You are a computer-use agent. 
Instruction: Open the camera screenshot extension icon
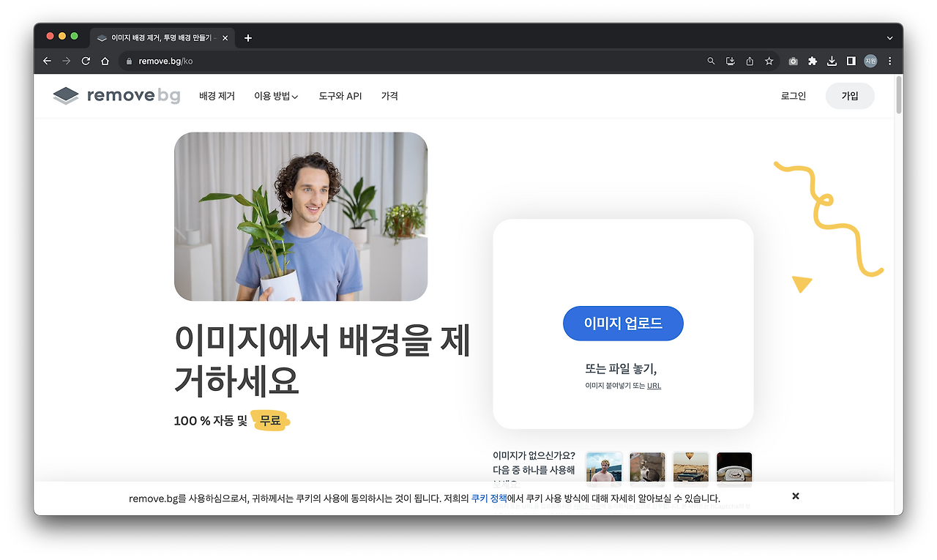pyautogui.click(x=793, y=61)
